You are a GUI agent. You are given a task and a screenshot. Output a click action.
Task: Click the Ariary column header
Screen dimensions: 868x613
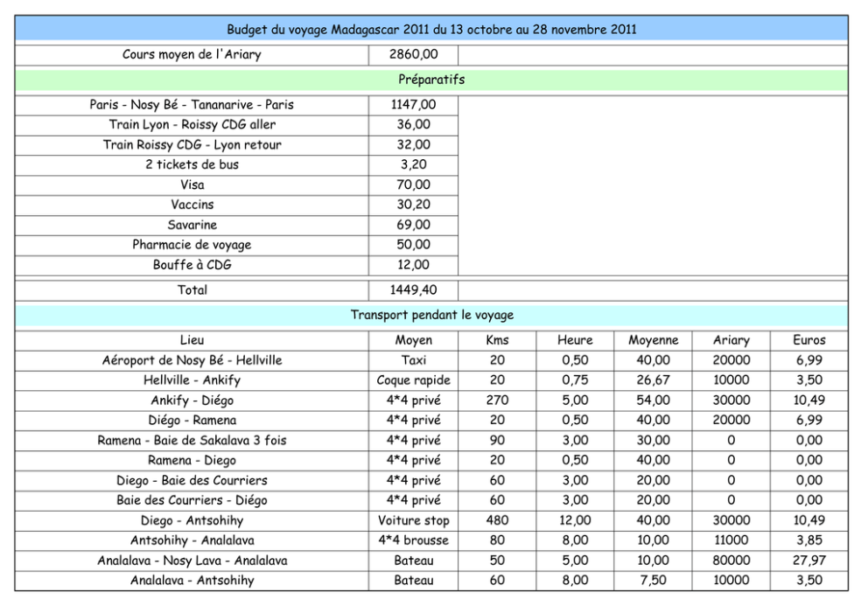pos(731,341)
